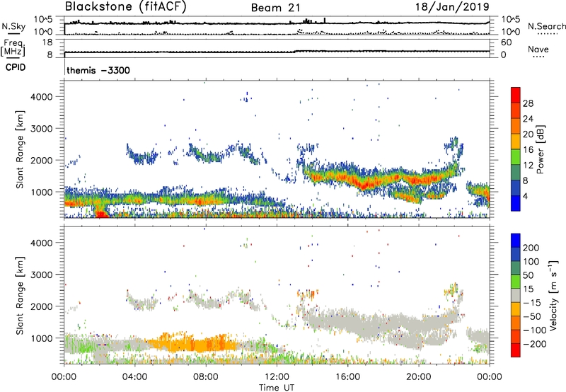Click the 18/Jan/2019 date label
The image size is (566, 392).
[452, 7]
